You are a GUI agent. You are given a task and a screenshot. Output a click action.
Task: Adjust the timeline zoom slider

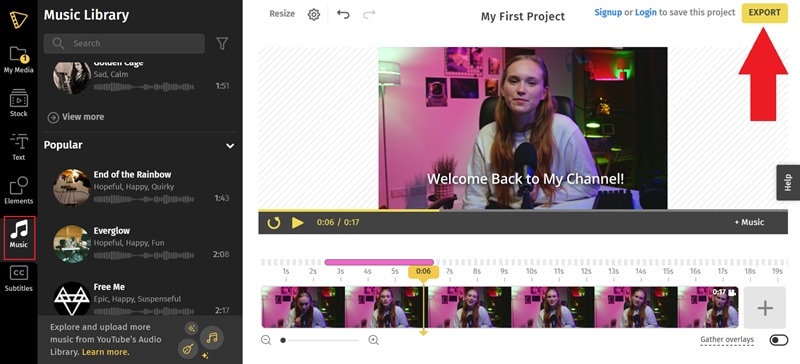point(320,340)
